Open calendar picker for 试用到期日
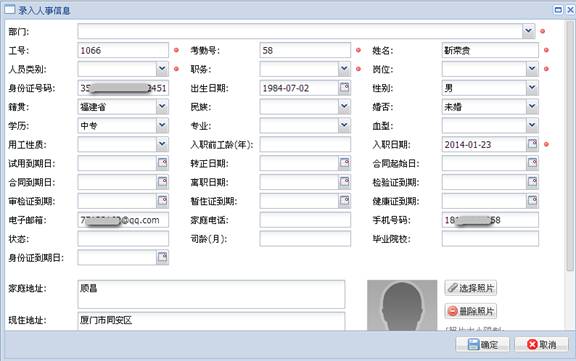576x361 pixels. tap(162, 163)
